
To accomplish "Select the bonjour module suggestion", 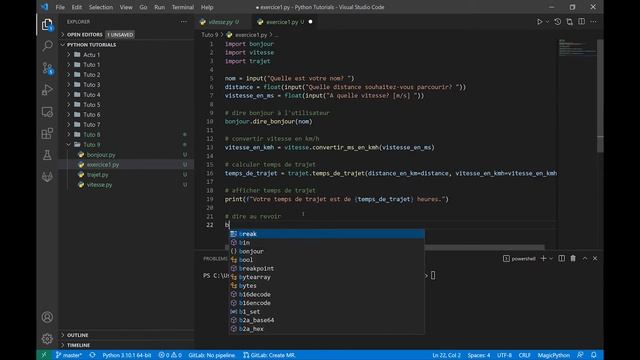I will pos(327,251).
